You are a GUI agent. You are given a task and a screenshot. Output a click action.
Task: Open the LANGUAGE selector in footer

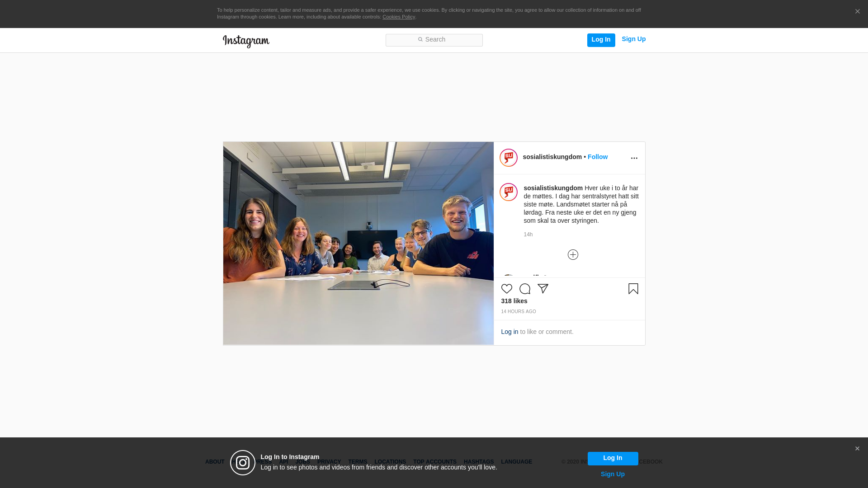point(516,462)
